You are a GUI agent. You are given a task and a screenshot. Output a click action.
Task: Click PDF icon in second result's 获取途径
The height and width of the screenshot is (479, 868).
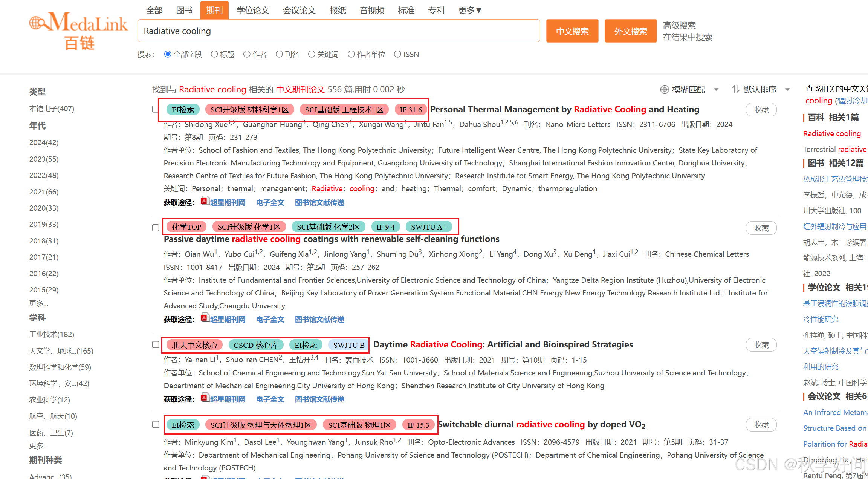(x=205, y=318)
